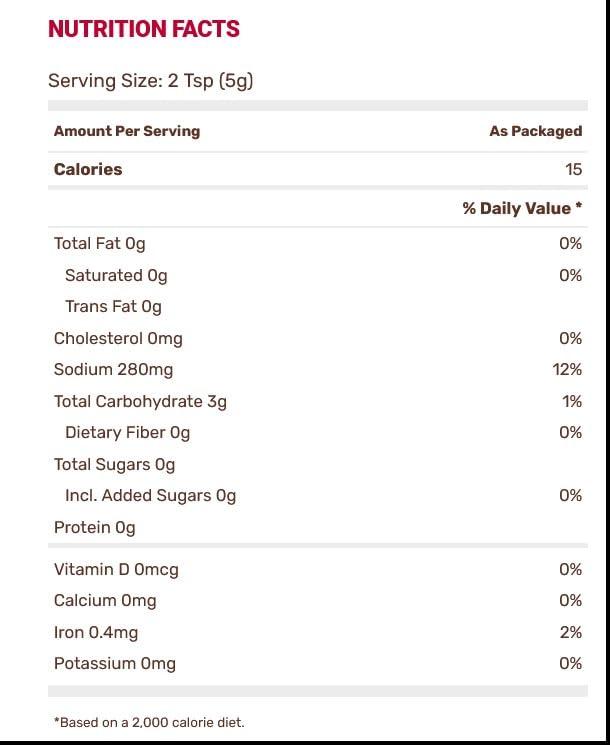The width and height of the screenshot is (610, 745).
Task: Click the Dietary Fiber 0g line
Action: (x=127, y=433)
